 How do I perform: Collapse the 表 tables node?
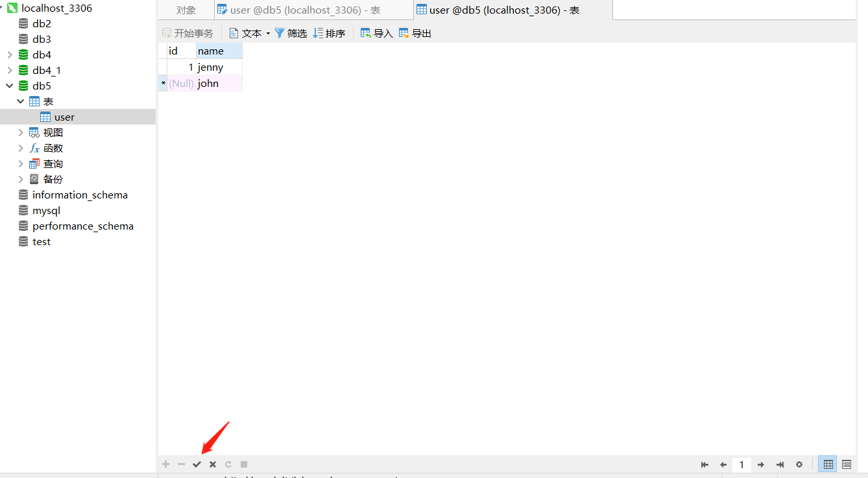click(x=21, y=101)
